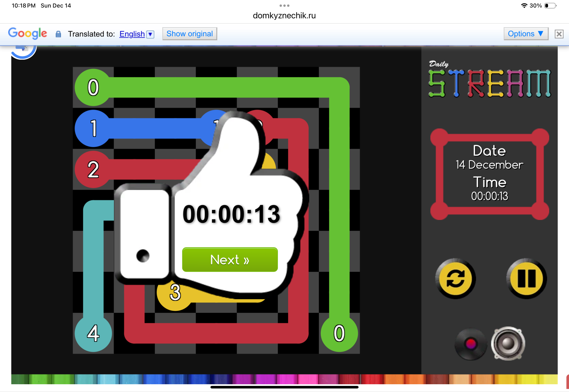The width and height of the screenshot is (569, 392).
Task: Tap the green 0 node at top-left
Action: [93, 87]
